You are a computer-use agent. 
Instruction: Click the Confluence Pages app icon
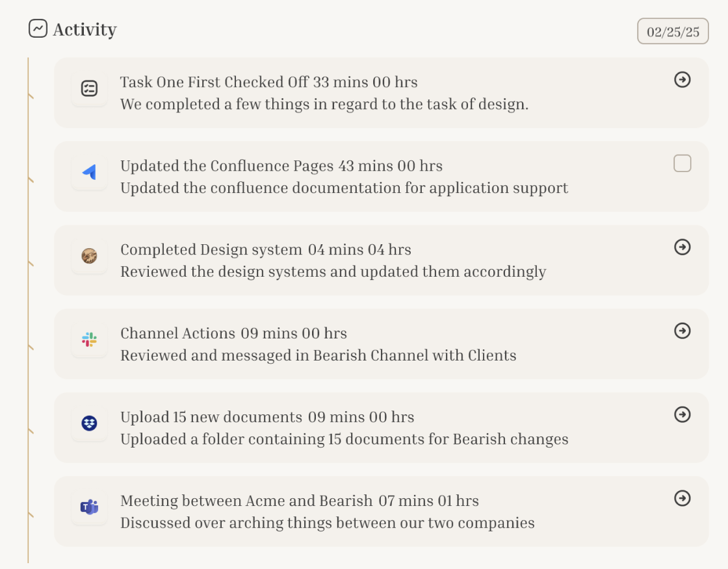(x=90, y=172)
